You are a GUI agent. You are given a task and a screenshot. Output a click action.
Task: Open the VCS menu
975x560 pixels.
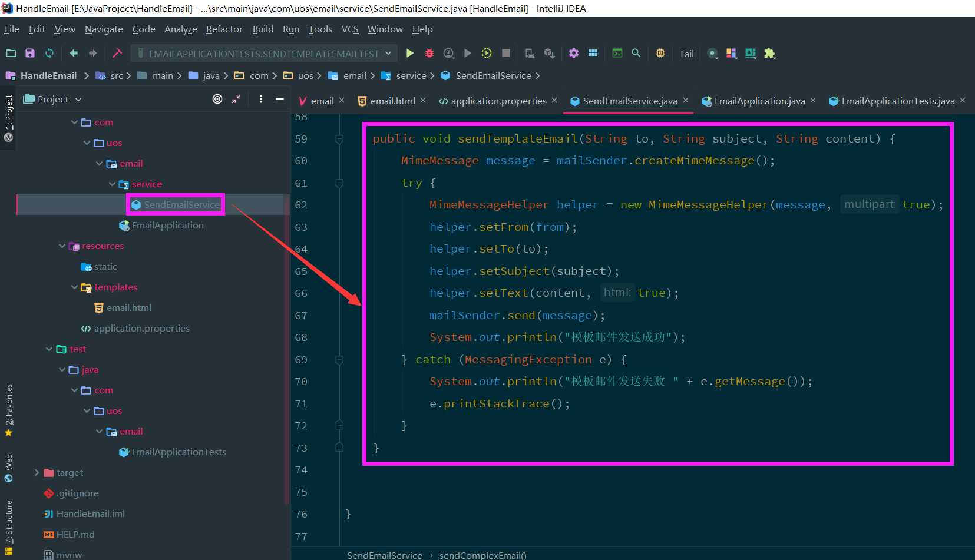click(x=350, y=29)
